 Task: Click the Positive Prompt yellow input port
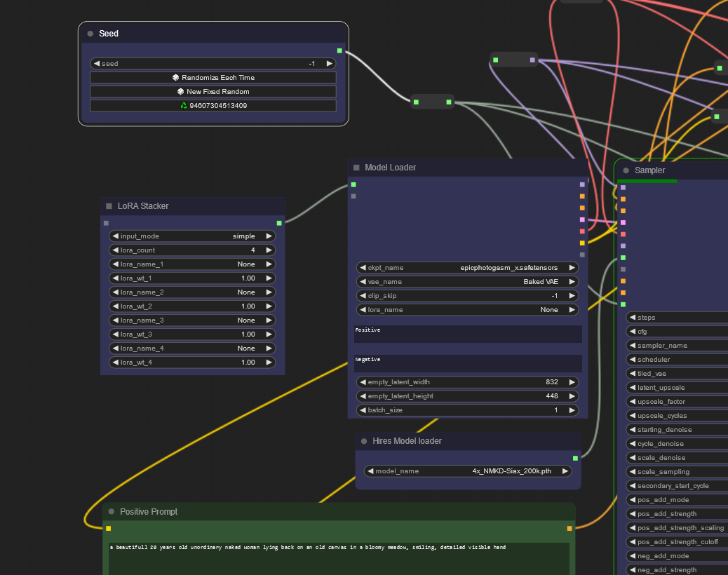point(109,528)
